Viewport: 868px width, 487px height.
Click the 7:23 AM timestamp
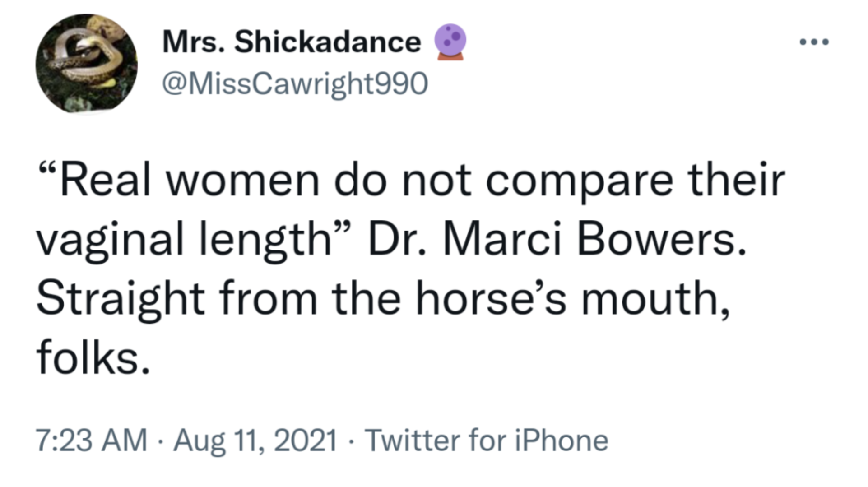[x=92, y=440]
